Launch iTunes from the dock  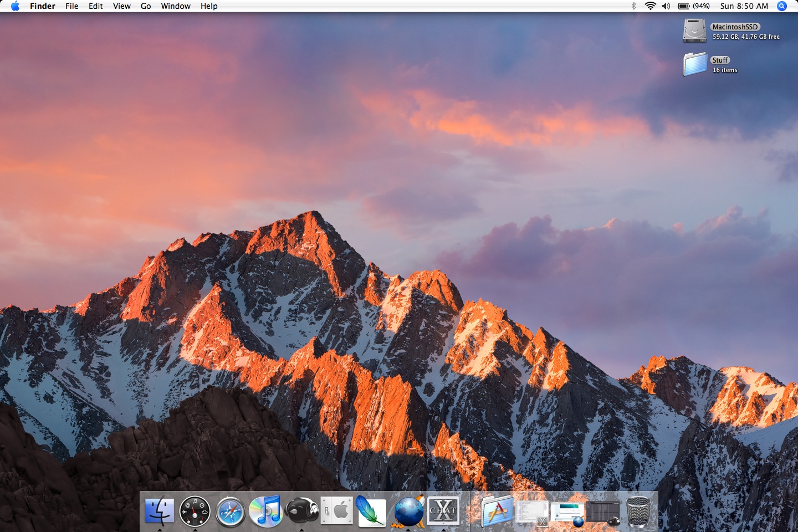click(x=266, y=510)
